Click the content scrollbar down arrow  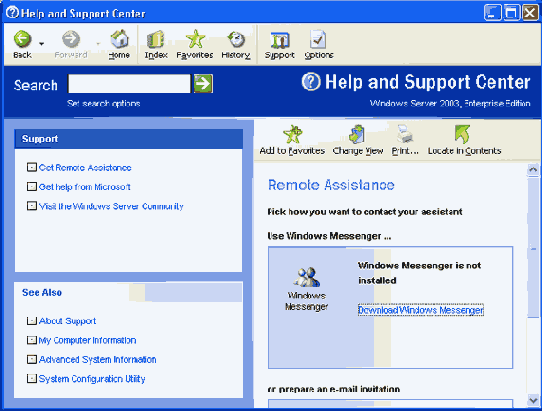pyautogui.click(x=533, y=400)
